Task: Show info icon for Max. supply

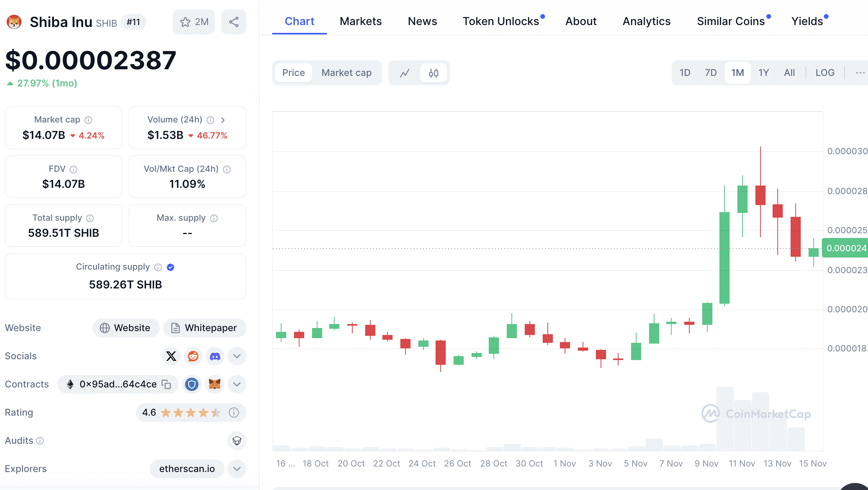Action: (214, 218)
